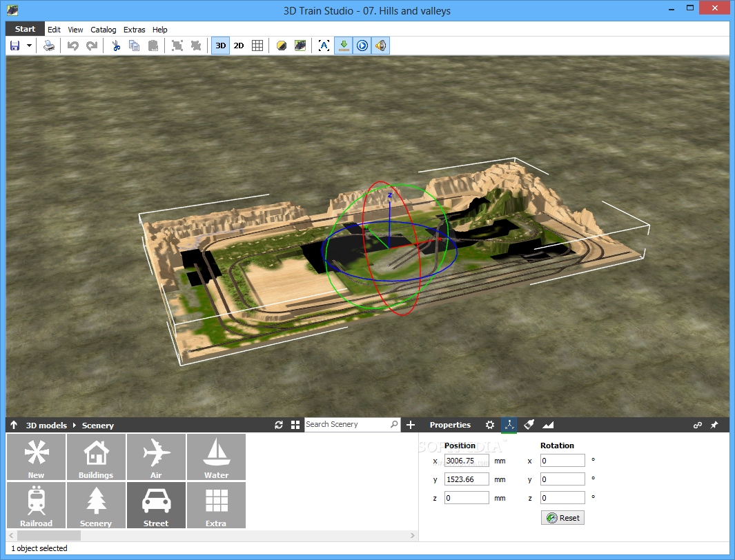Screen dimensions: 735x560
Task: Open the View menu
Action: click(75, 30)
